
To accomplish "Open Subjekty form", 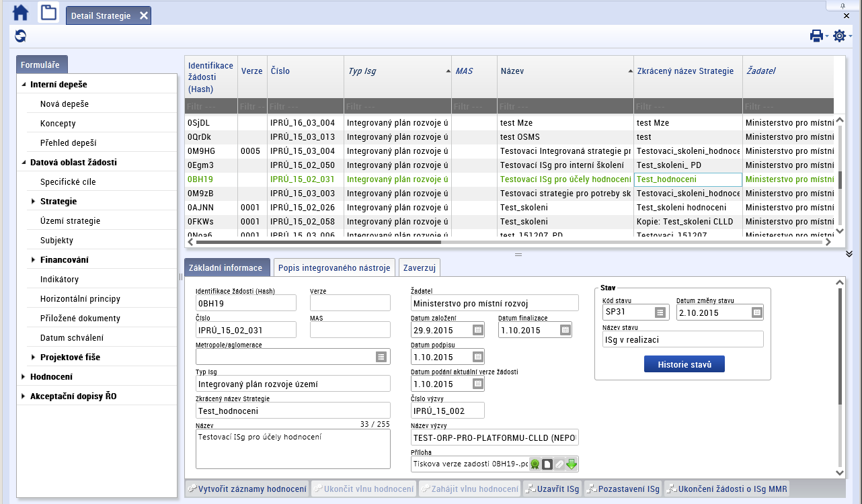I will pyautogui.click(x=56, y=241).
